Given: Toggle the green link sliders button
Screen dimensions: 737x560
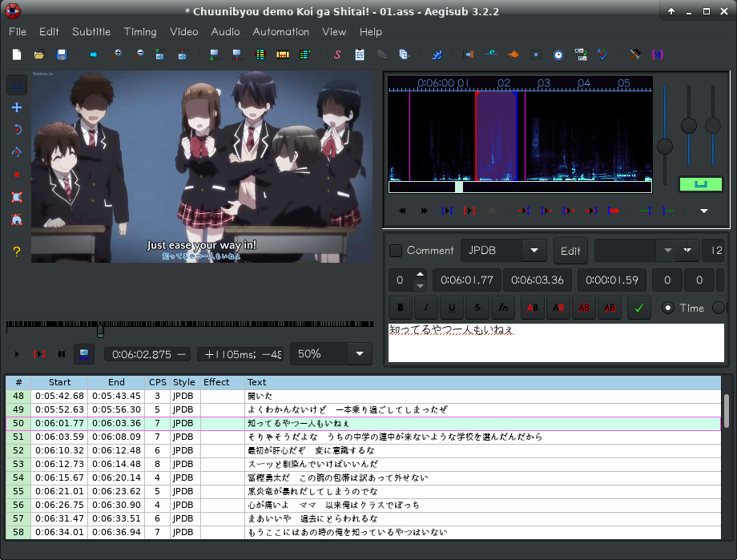Looking at the screenshot, I should tap(700, 184).
